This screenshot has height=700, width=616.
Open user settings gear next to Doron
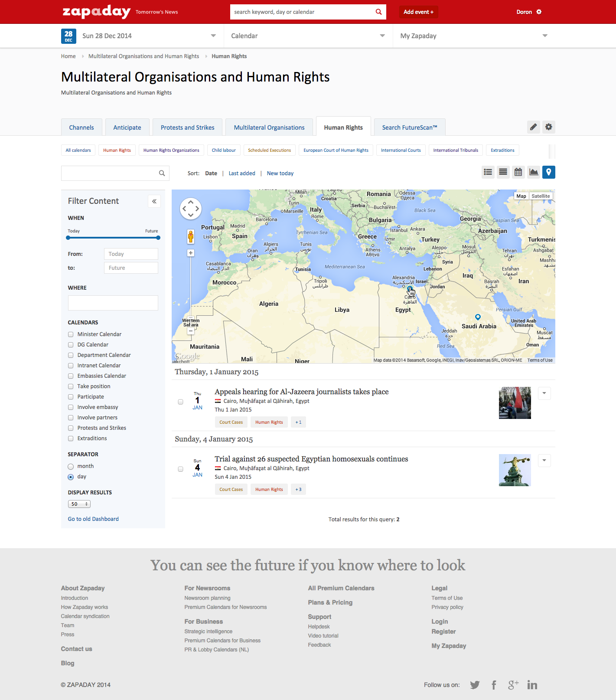tap(539, 12)
